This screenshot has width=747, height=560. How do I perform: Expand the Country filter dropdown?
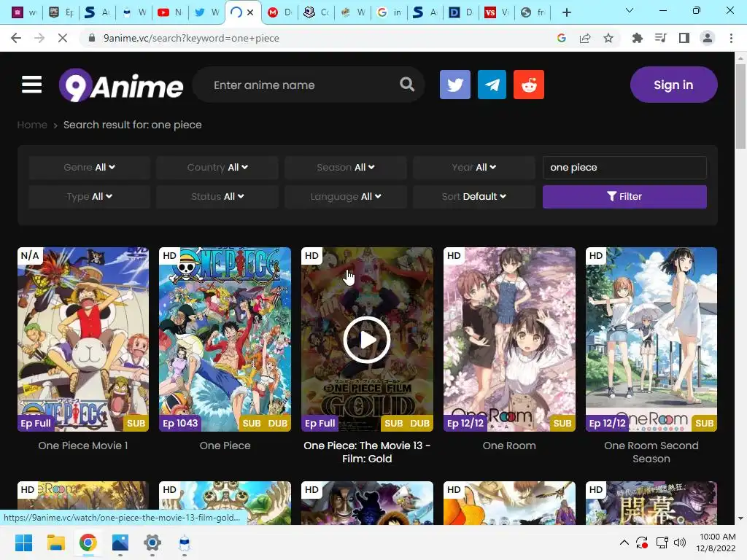point(217,168)
